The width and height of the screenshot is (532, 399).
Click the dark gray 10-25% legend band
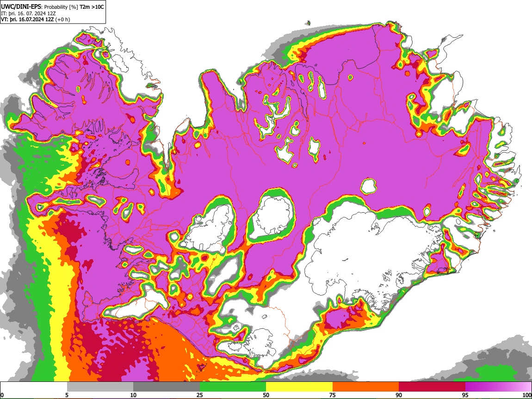pyautogui.click(x=167, y=387)
